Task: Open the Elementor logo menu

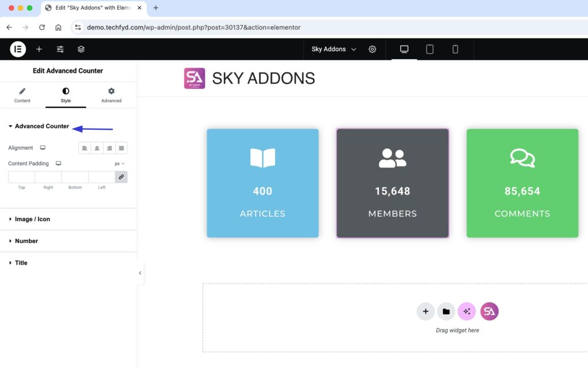Action: (18, 49)
